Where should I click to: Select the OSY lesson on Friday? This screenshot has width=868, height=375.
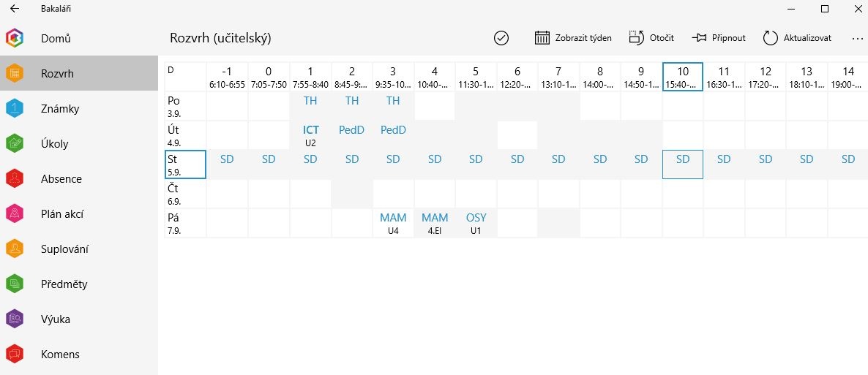(476, 223)
